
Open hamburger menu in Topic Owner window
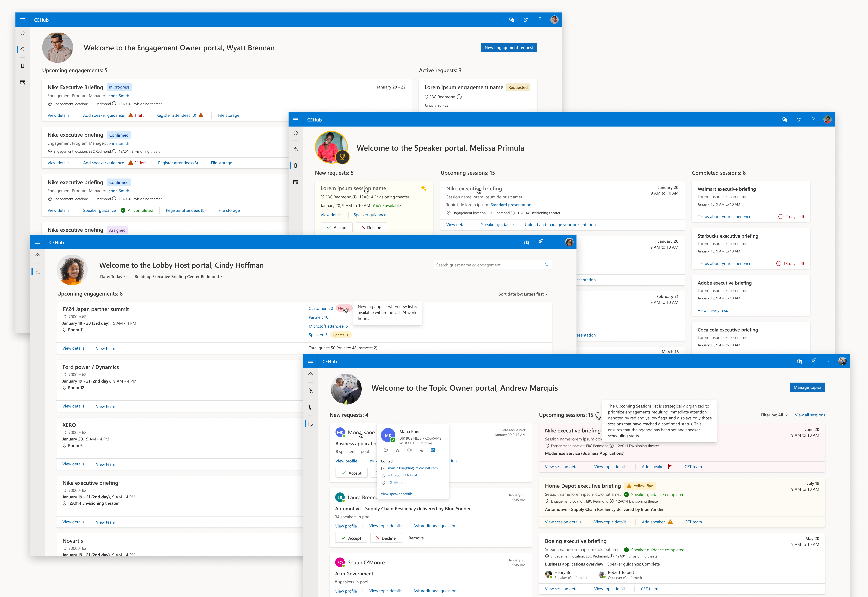310,361
